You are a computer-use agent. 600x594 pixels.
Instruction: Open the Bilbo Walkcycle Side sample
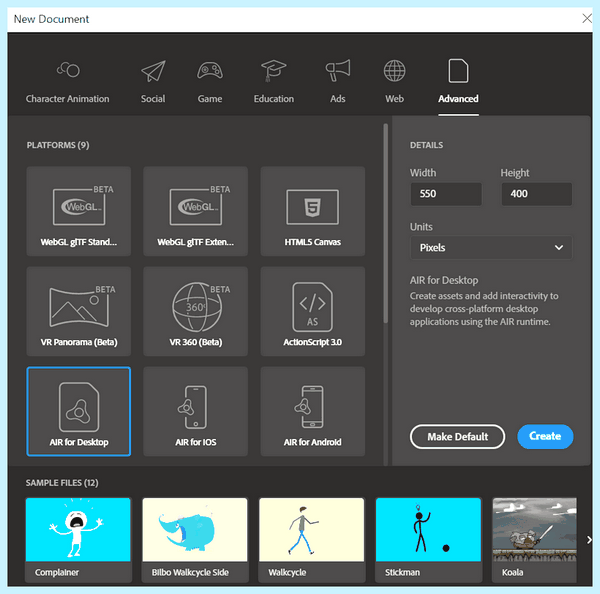pyautogui.click(x=195, y=540)
